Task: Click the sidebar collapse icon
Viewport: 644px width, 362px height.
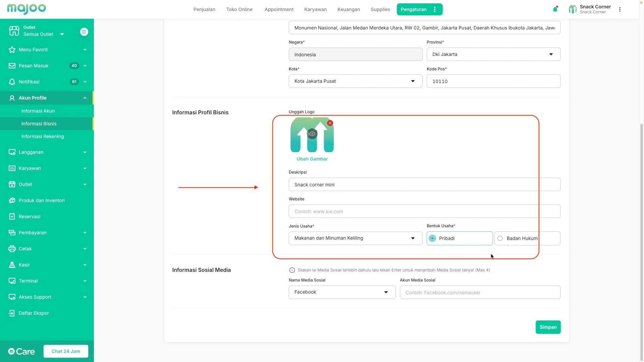Action: 84,32
